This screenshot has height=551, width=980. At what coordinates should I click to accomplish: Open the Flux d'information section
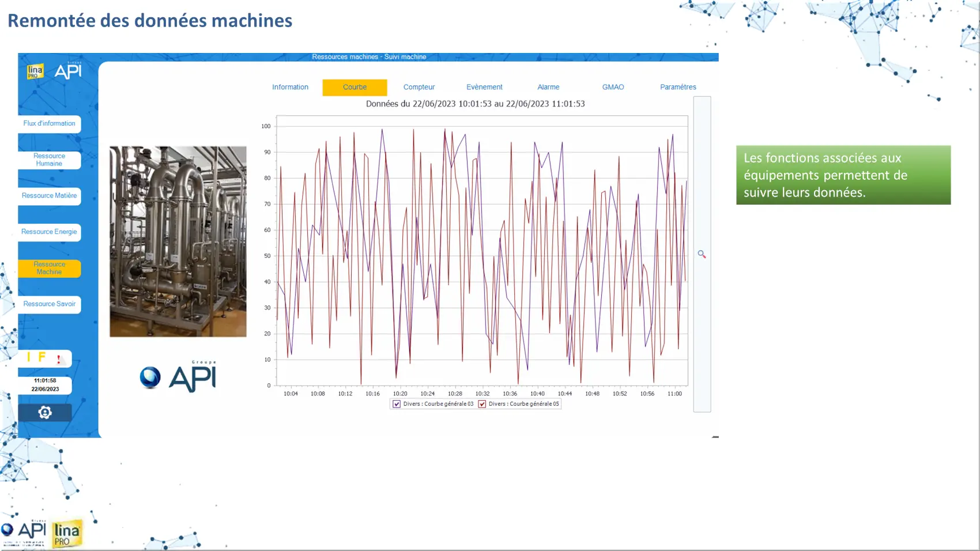pyautogui.click(x=49, y=123)
